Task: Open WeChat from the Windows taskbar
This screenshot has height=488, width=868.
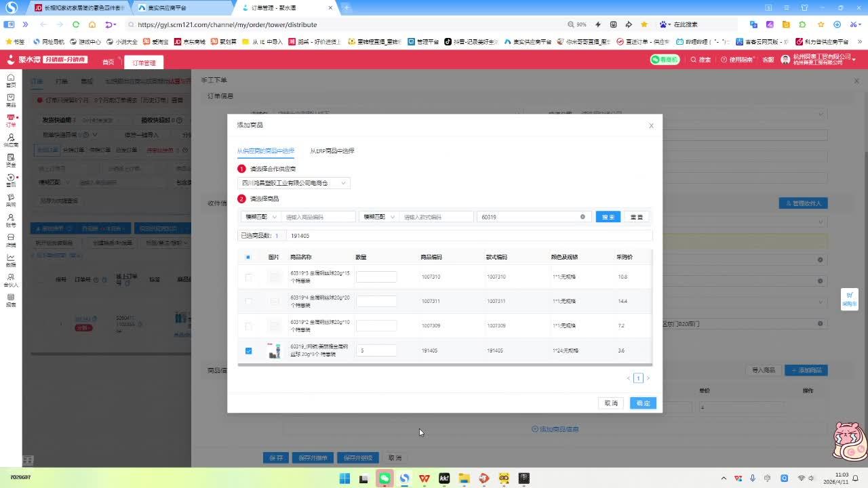Action: point(384,479)
